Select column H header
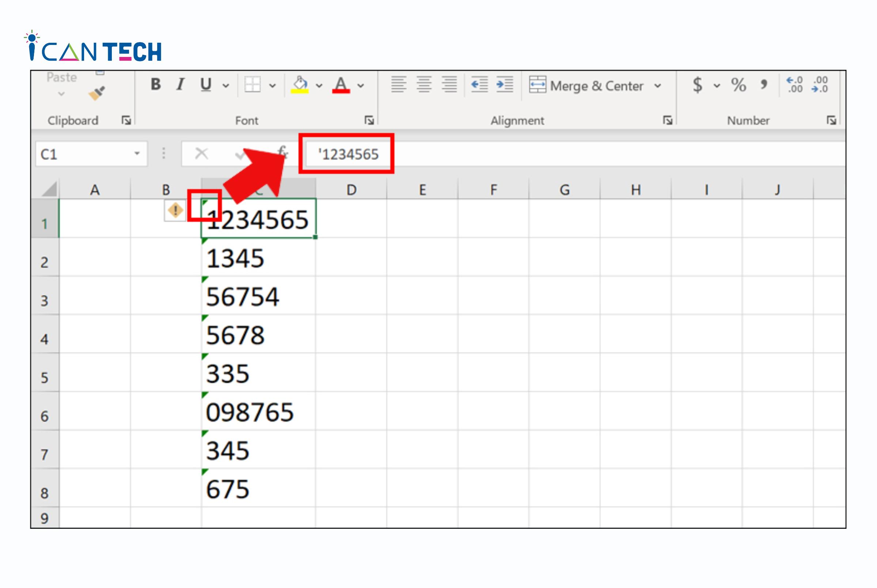 636,189
